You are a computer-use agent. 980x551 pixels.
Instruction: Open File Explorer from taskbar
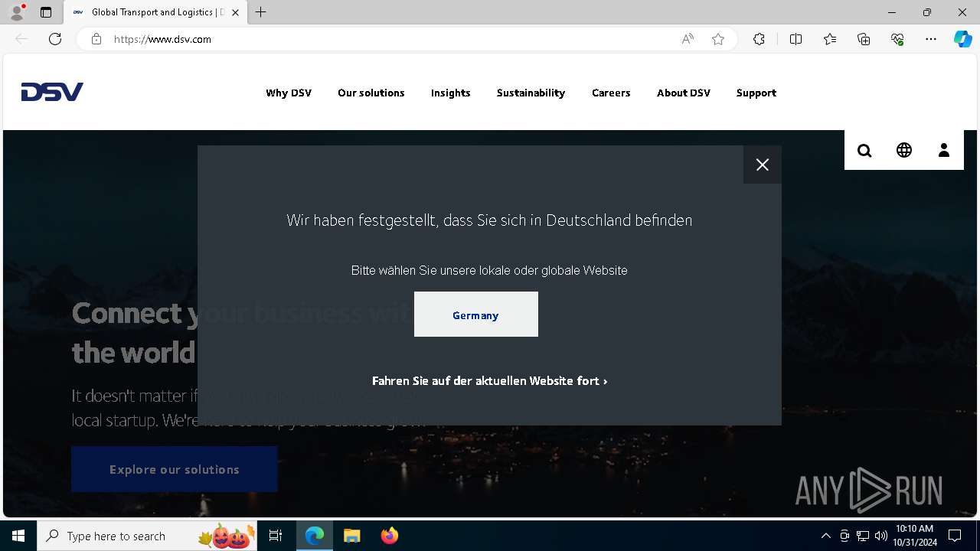(x=352, y=536)
